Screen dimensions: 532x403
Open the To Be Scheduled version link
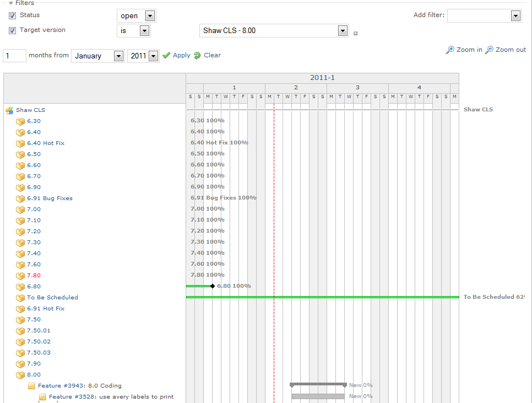[52, 297]
